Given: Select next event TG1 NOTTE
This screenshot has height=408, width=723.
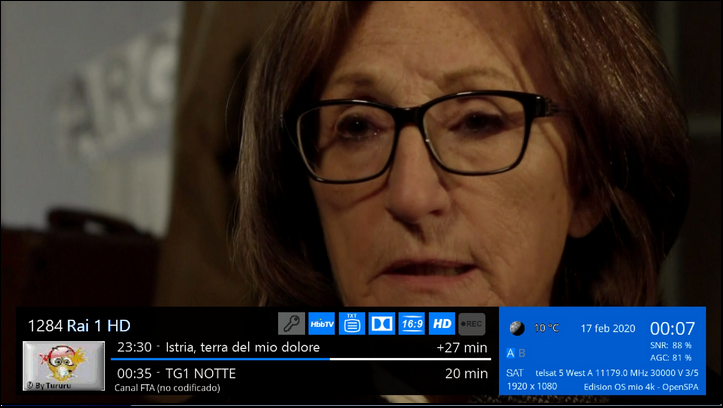Looking at the screenshot, I should pyautogui.click(x=201, y=373).
